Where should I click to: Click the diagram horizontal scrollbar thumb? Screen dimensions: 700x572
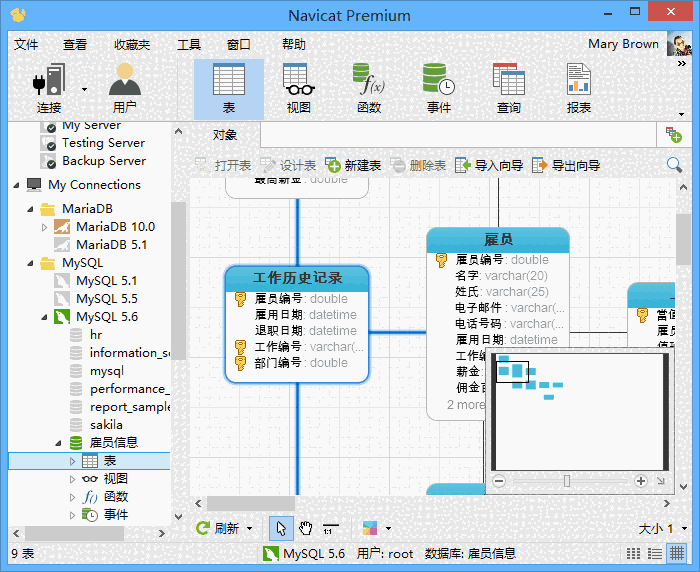tap(250, 503)
